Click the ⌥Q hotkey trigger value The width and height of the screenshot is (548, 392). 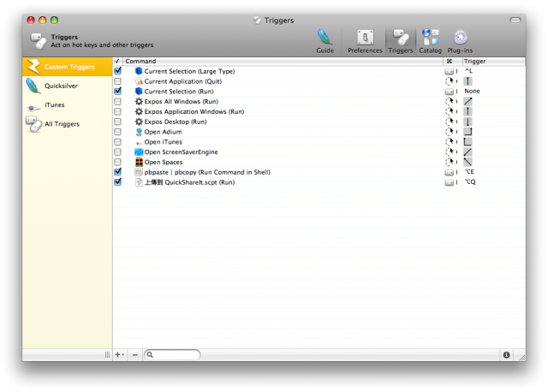click(470, 182)
